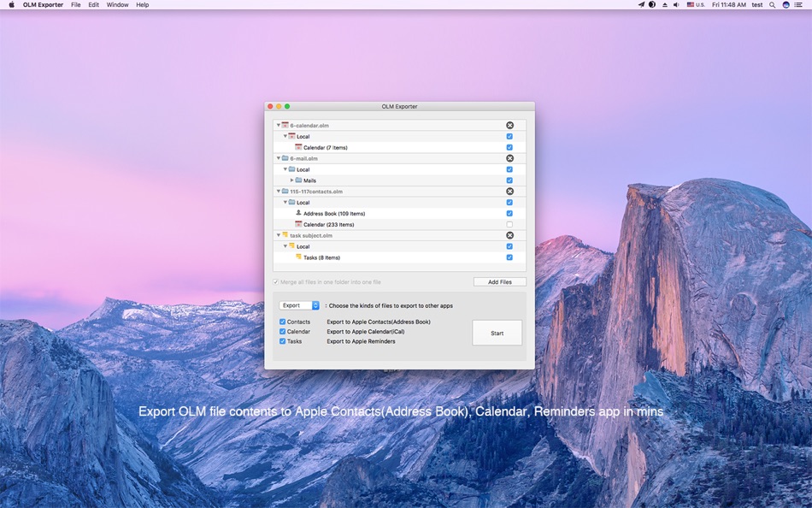Click the location arrow icon in menu bar

[x=641, y=4]
